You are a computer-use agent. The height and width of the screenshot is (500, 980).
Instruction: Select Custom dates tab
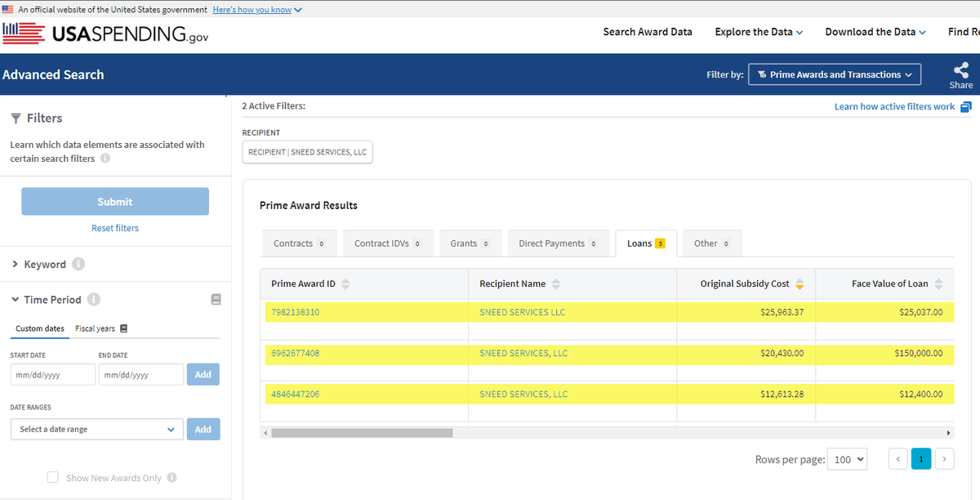pos(40,328)
